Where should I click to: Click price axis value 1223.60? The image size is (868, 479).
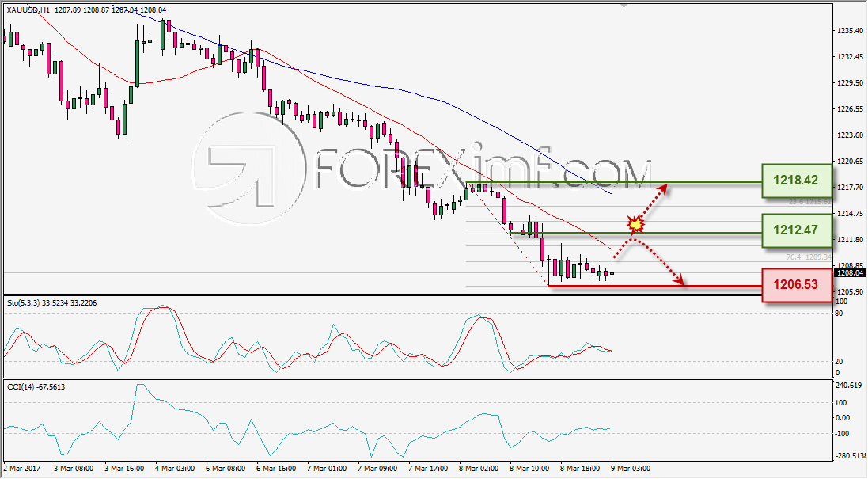tap(850, 135)
